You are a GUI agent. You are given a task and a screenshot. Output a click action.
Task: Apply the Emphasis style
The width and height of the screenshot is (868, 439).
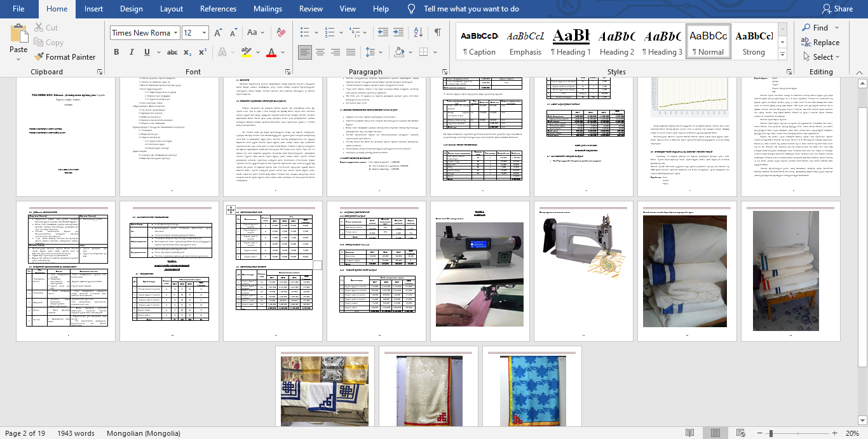tap(525, 42)
